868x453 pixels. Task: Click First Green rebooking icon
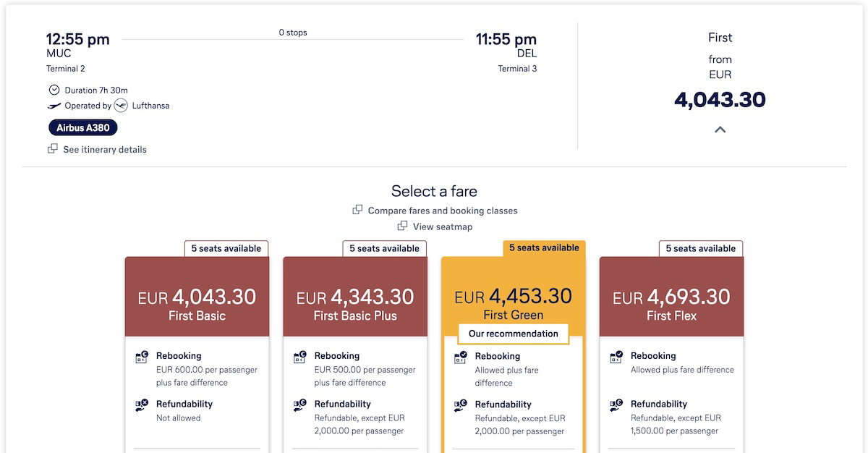point(461,357)
